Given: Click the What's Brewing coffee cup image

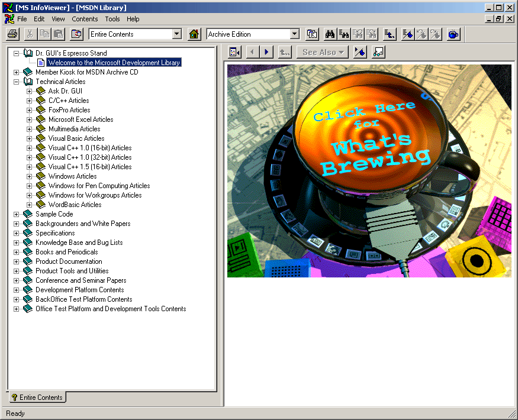Looking at the screenshot, I should click(x=369, y=171).
